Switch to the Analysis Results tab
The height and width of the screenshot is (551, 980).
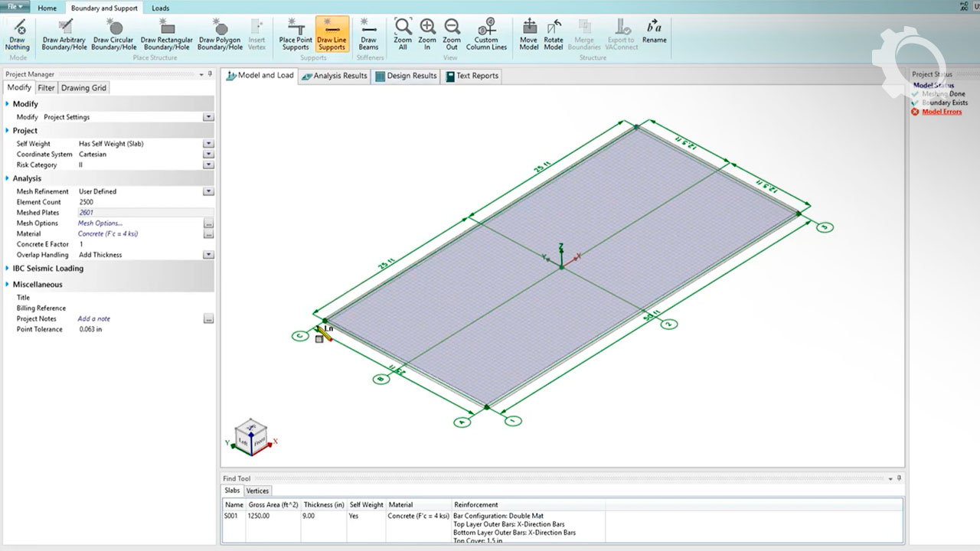coord(334,76)
